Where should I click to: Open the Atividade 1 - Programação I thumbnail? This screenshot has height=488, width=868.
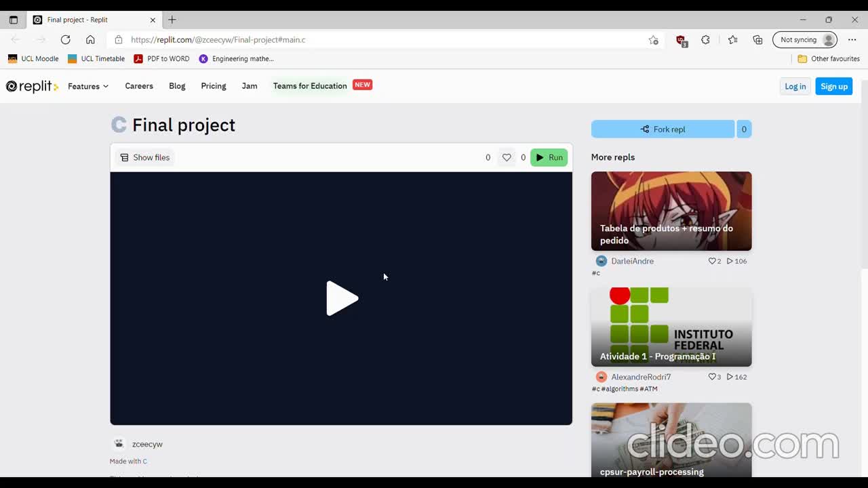tap(671, 325)
